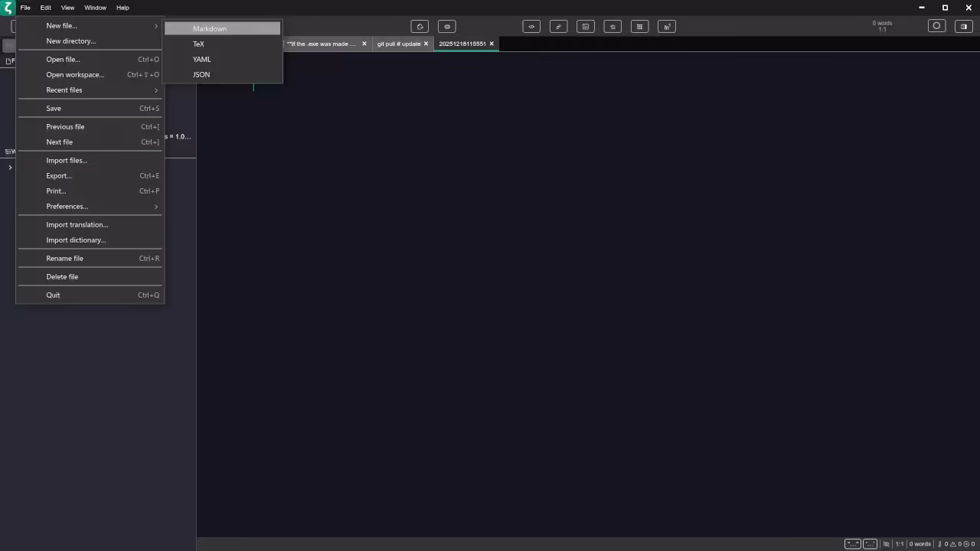Click the insert code block icon
Screen dimensions: 980x551
pos(531,27)
